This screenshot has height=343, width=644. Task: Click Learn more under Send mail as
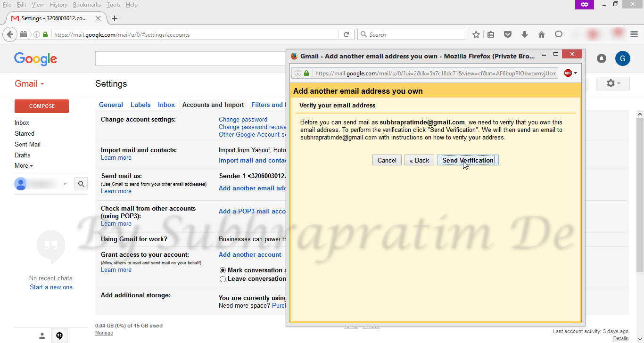(116, 191)
